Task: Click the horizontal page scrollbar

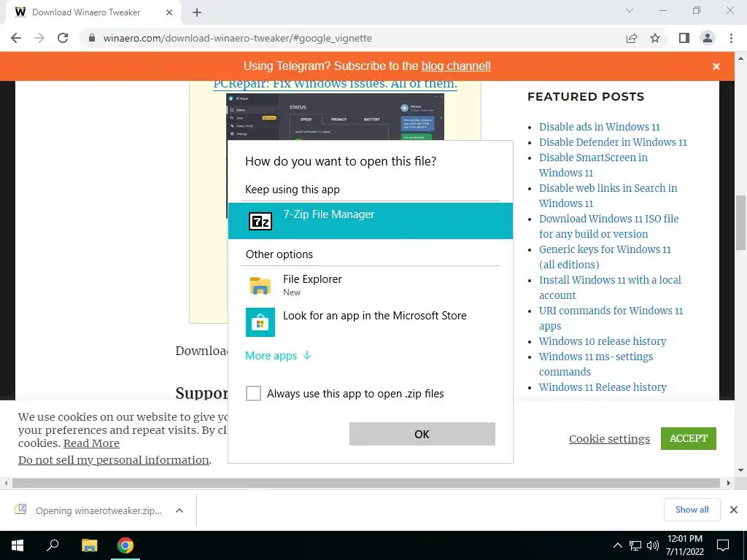Action: (x=366, y=483)
